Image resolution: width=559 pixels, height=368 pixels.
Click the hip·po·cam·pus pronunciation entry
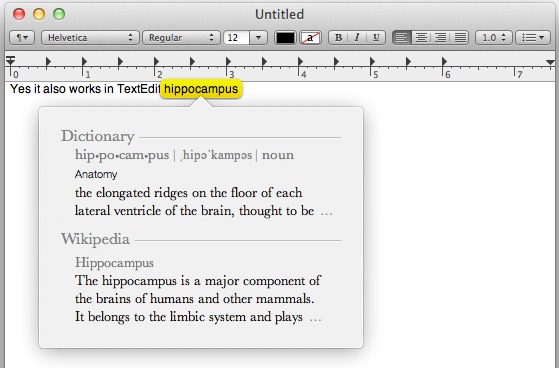pyautogui.click(x=184, y=155)
